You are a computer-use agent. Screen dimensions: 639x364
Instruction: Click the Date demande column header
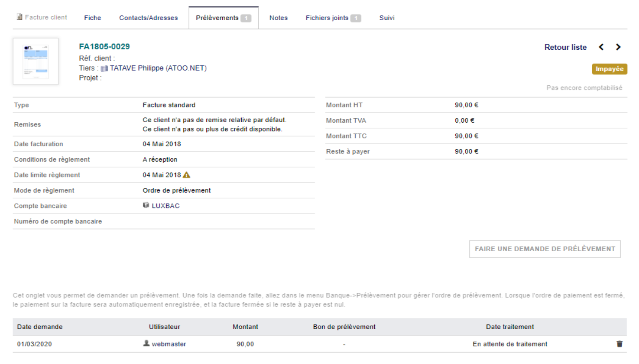click(x=40, y=327)
